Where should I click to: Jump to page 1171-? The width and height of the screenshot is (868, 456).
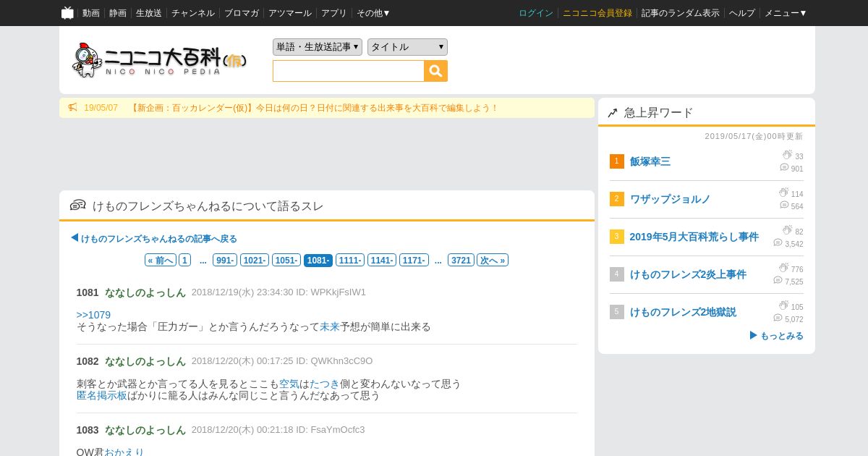414,261
